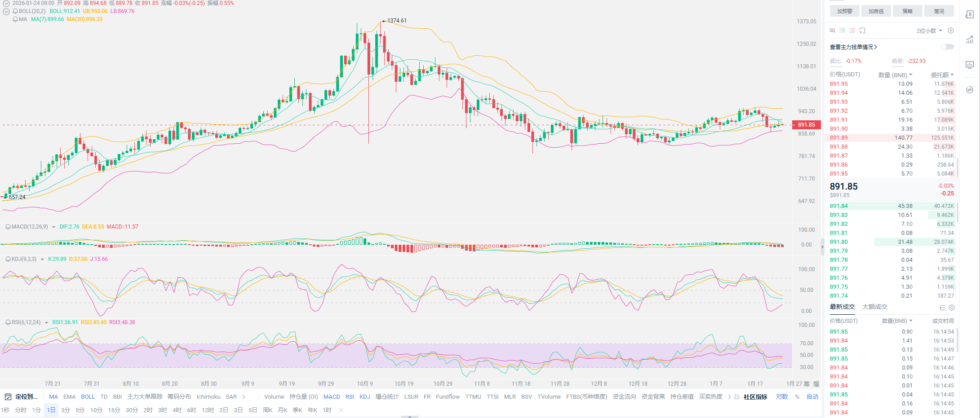Viewport: 980px width, 418px height.
Task: Select the 周K timeframe
Action: coord(267,410)
